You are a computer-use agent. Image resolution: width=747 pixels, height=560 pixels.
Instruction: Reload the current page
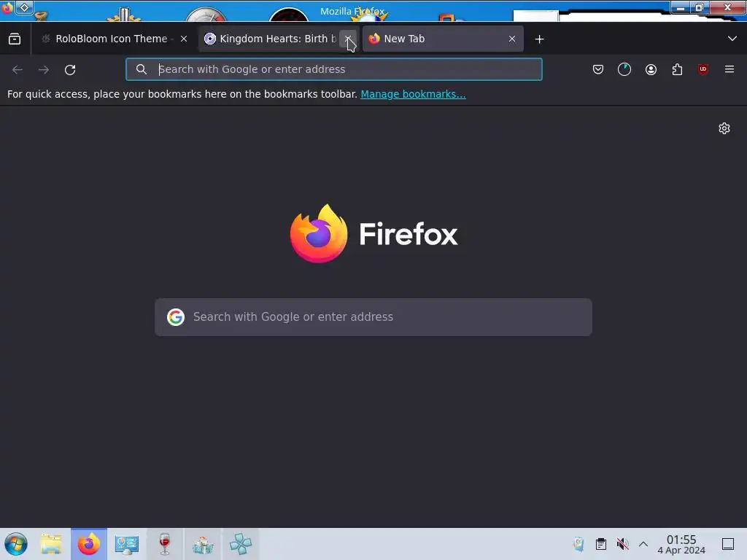[x=70, y=70]
